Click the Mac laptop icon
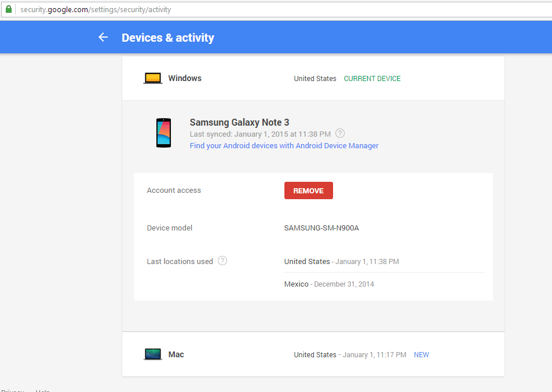Image resolution: width=552 pixels, height=392 pixels. [153, 354]
